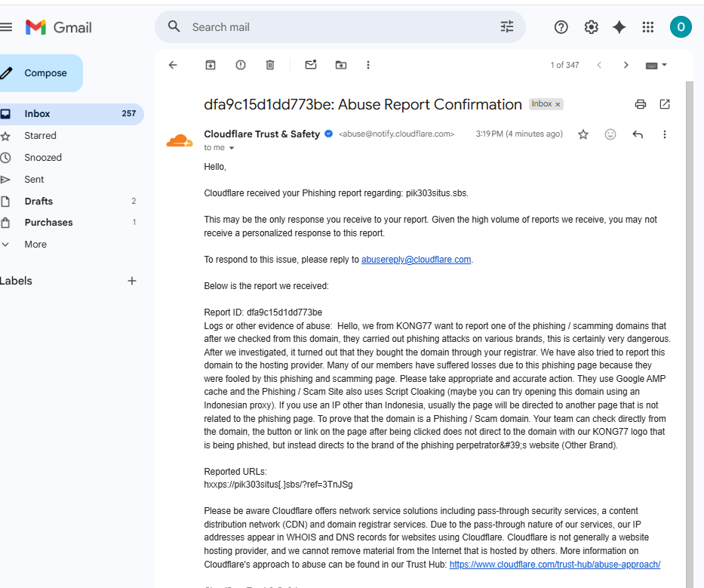Image resolution: width=704 pixels, height=588 pixels.
Task: Open the abusereply@cloudflare.com link
Action: (417, 260)
